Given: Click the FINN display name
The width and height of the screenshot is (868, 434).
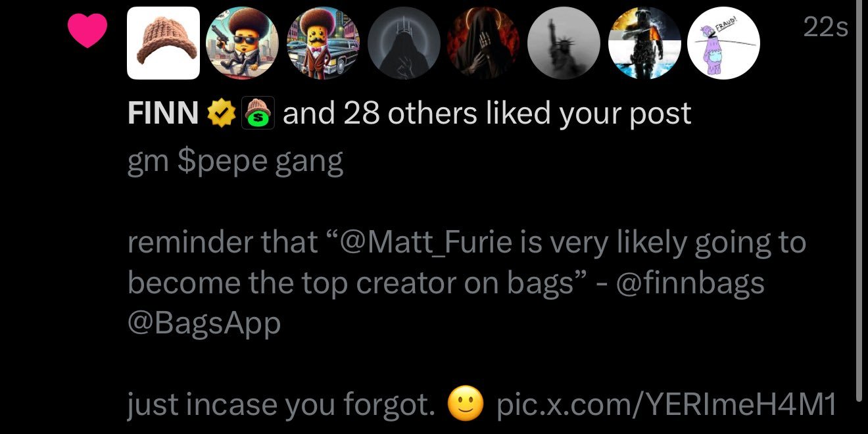Looking at the screenshot, I should point(163,112).
